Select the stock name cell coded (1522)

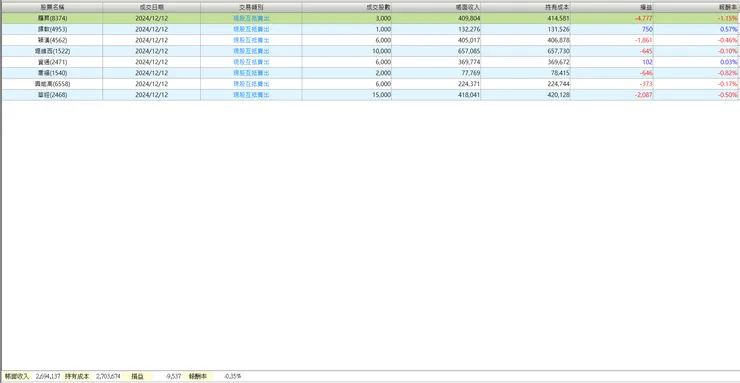click(x=52, y=51)
